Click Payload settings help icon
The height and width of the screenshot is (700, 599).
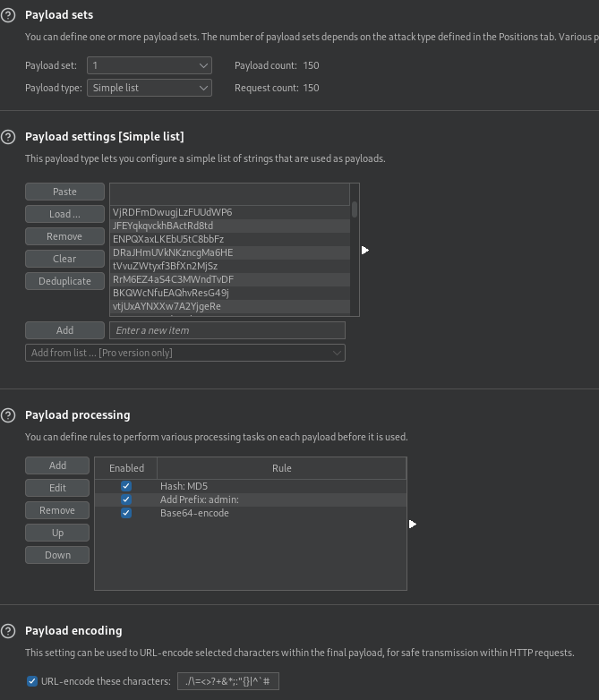coord(8,137)
